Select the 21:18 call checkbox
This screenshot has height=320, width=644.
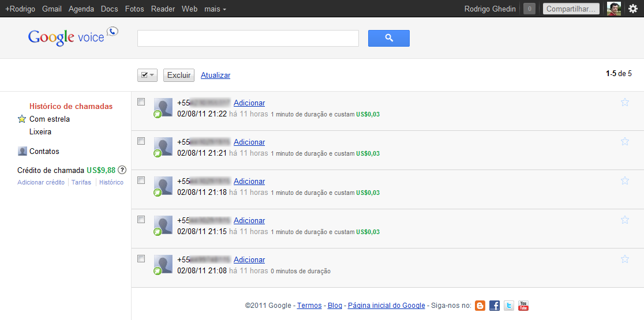pos(141,180)
